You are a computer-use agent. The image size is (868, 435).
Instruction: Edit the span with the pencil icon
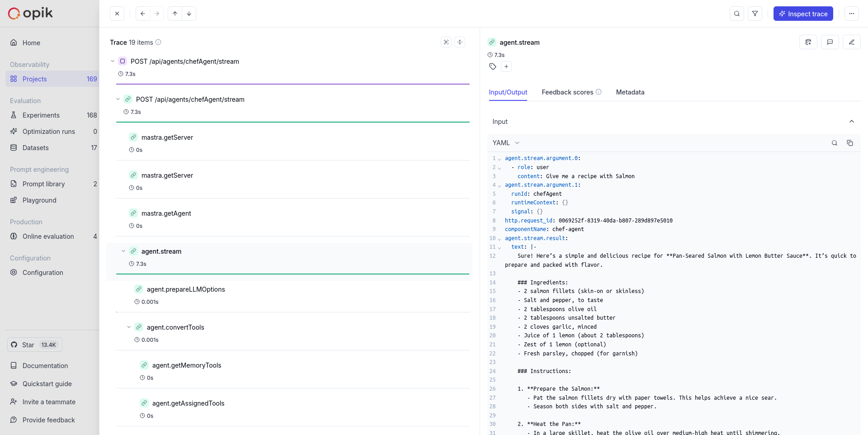point(852,42)
